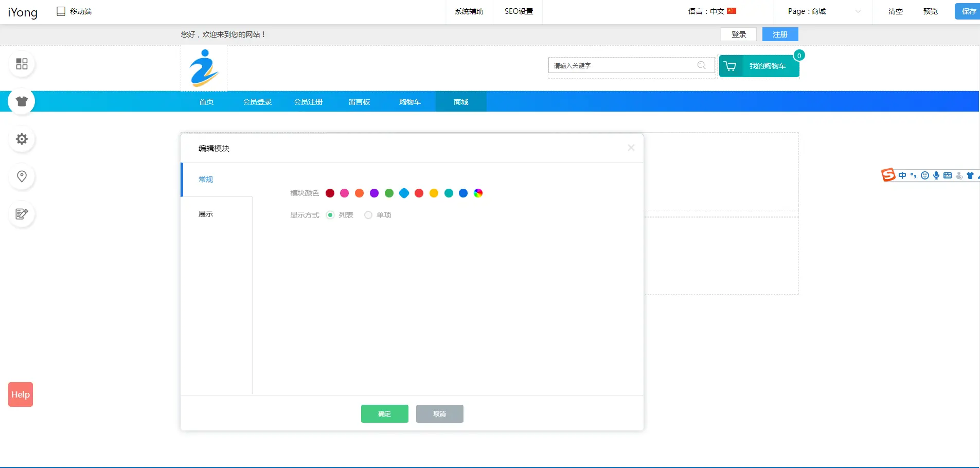This screenshot has height=468, width=980.
Task: Select the 单项 display mode radio
Action: tap(368, 215)
